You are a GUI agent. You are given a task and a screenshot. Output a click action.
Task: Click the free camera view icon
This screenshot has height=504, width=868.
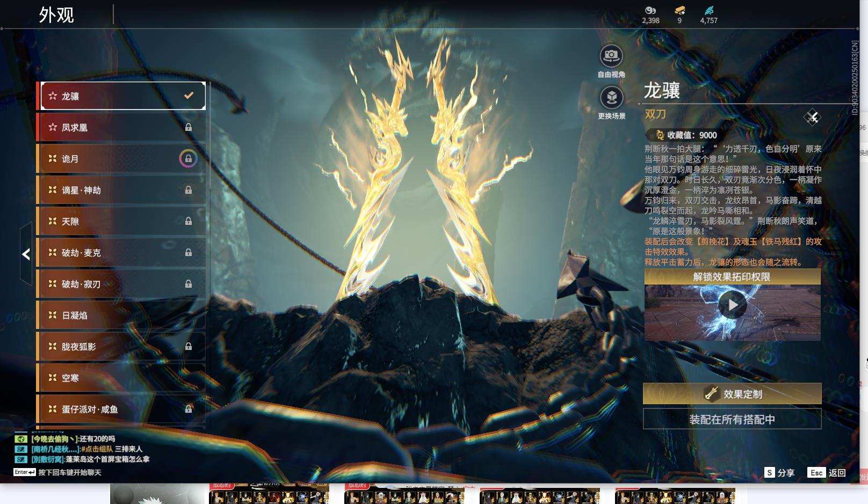(x=611, y=56)
